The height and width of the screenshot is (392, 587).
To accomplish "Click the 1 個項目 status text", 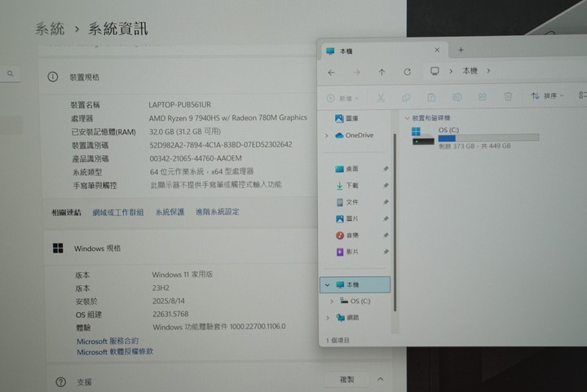I will coord(338,341).
